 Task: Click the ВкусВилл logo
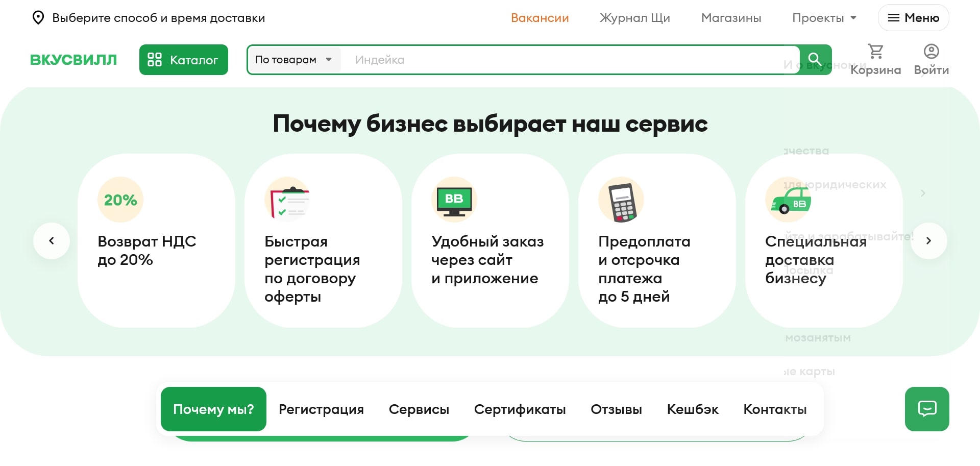click(x=73, y=59)
